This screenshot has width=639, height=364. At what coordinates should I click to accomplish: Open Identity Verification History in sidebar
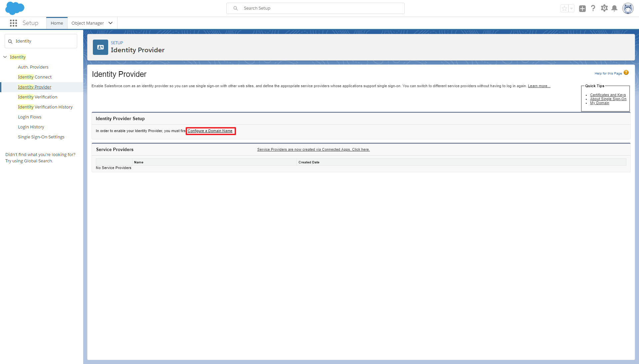click(x=45, y=107)
